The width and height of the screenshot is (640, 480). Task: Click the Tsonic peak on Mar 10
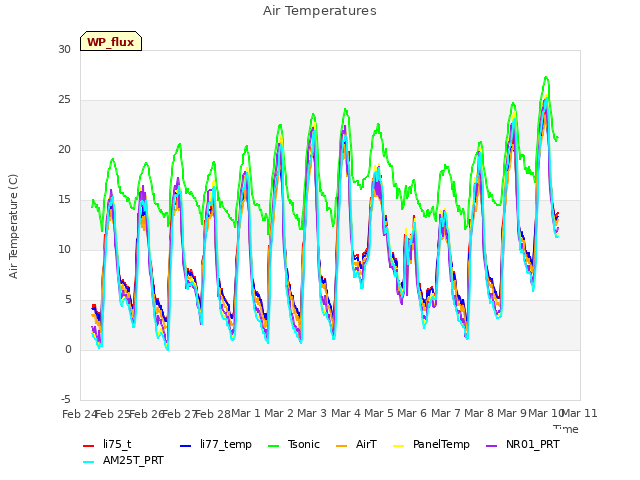546,77
